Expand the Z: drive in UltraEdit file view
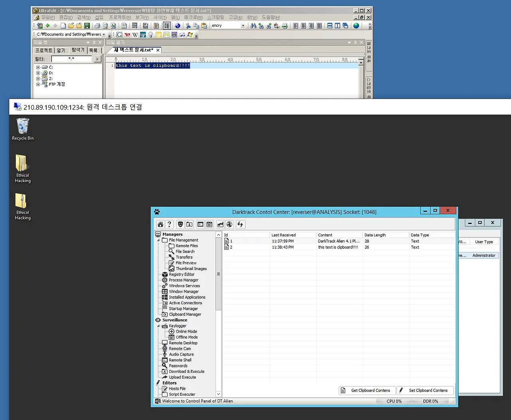The height and width of the screenshot is (420, 511). click(x=38, y=79)
